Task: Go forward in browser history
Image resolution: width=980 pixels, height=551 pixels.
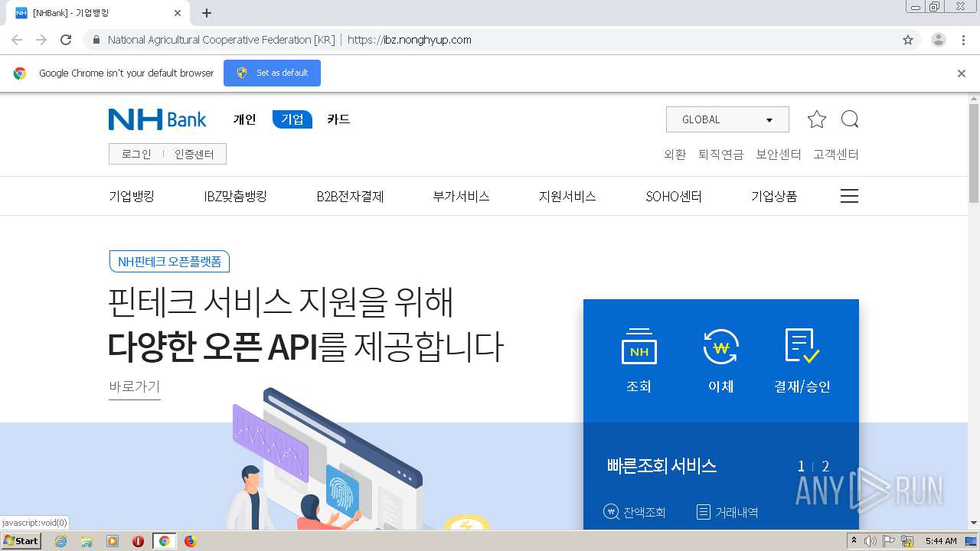Action: point(41,40)
